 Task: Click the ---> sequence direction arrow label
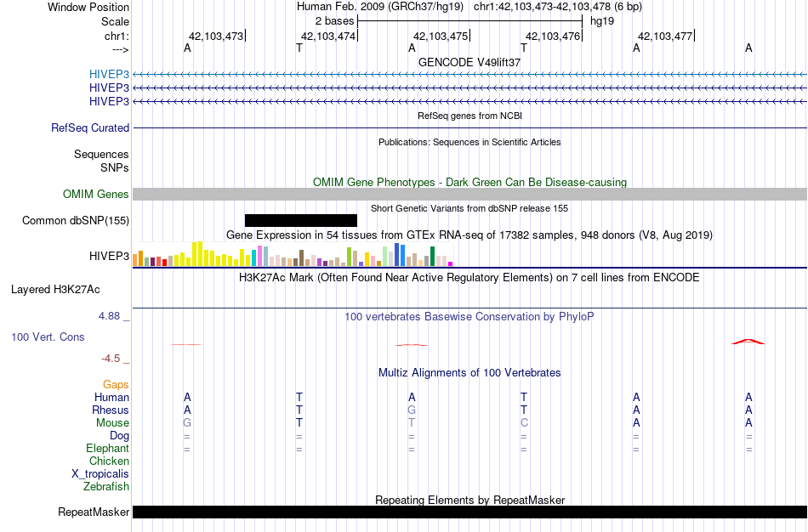pos(120,49)
